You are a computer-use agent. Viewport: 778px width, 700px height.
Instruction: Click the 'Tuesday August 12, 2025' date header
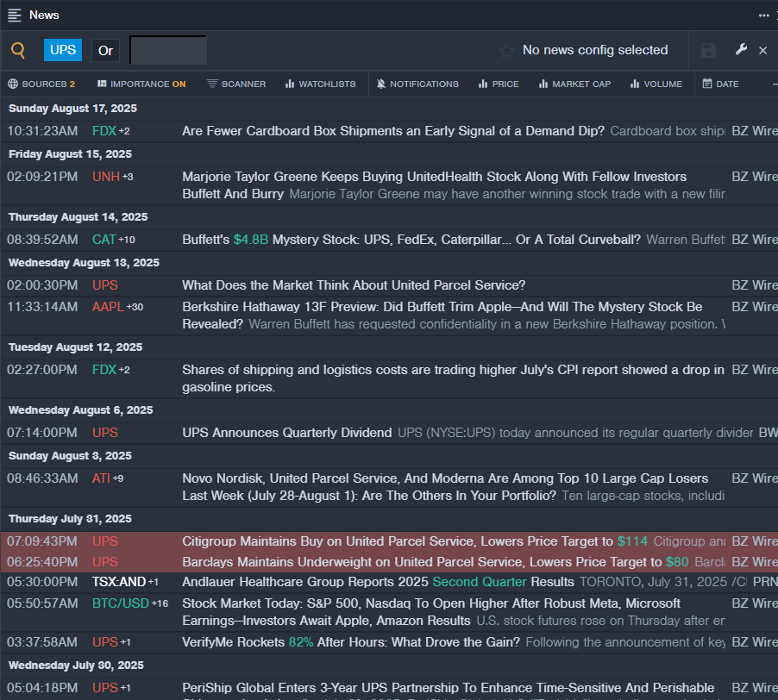(x=75, y=347)
